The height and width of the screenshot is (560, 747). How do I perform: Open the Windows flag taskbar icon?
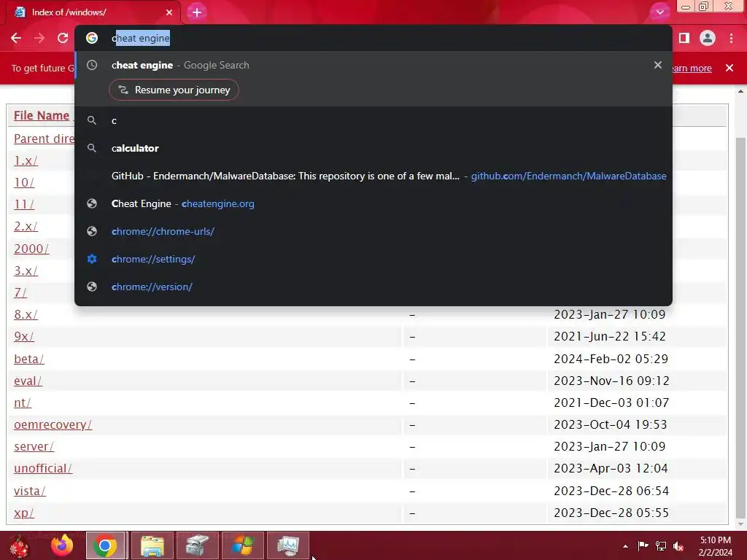tap(242, 545)
